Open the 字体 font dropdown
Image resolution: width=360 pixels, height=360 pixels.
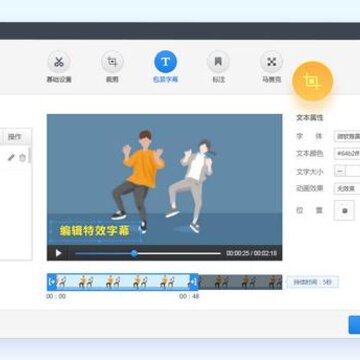pyautogui.click(x=347, y=137)
